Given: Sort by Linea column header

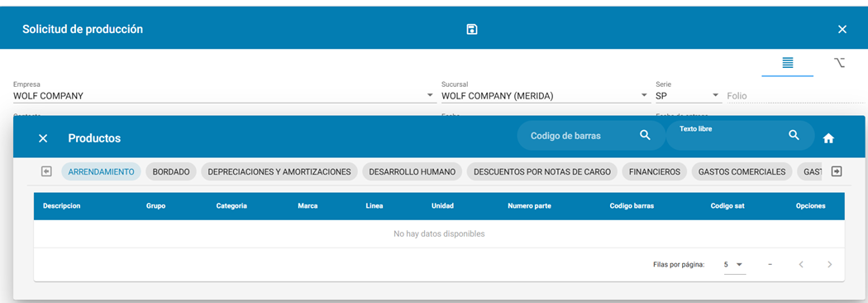Looking at the screenshot, I should [x=374, y=205].
